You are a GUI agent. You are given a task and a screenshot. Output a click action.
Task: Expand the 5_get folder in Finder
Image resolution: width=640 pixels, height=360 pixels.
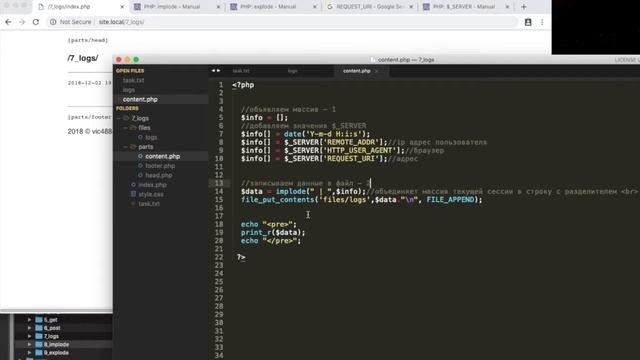pos(29,320)
